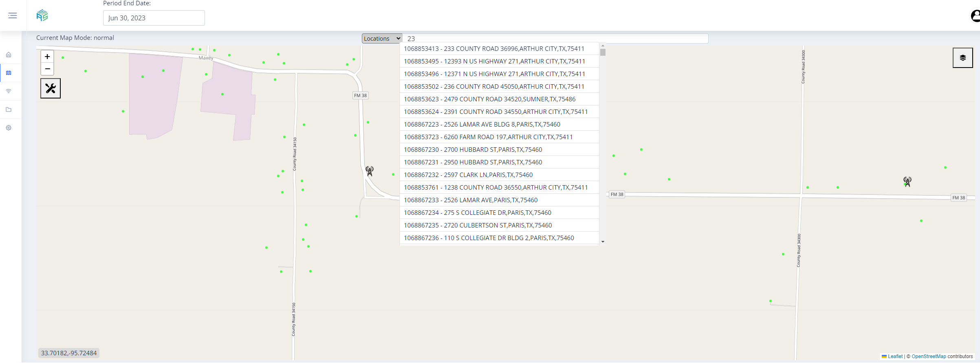Screen dimensions: 980x363
Task: Pick 2526 LAMAR AVE BLDG 8 result
Action: pos(500,125)
